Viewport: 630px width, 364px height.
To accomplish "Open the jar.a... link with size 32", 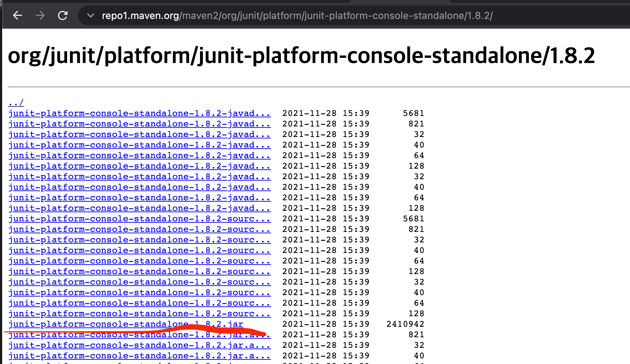I will click(x=139, y=345).
